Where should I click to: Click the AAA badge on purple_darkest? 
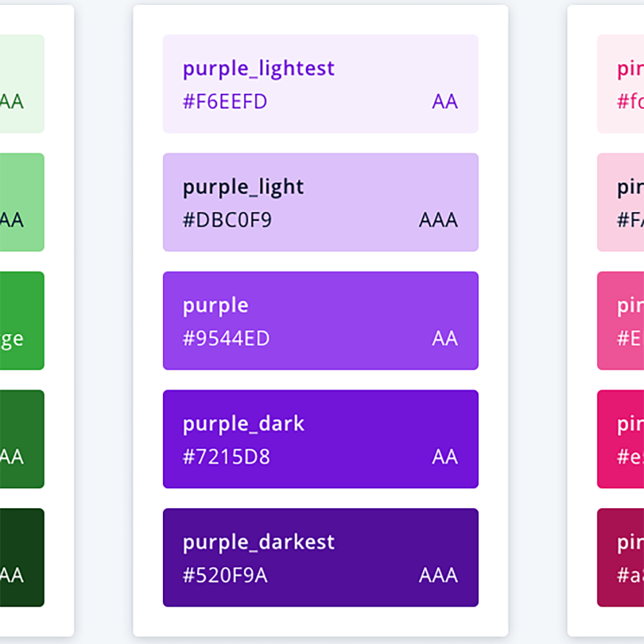437,576
